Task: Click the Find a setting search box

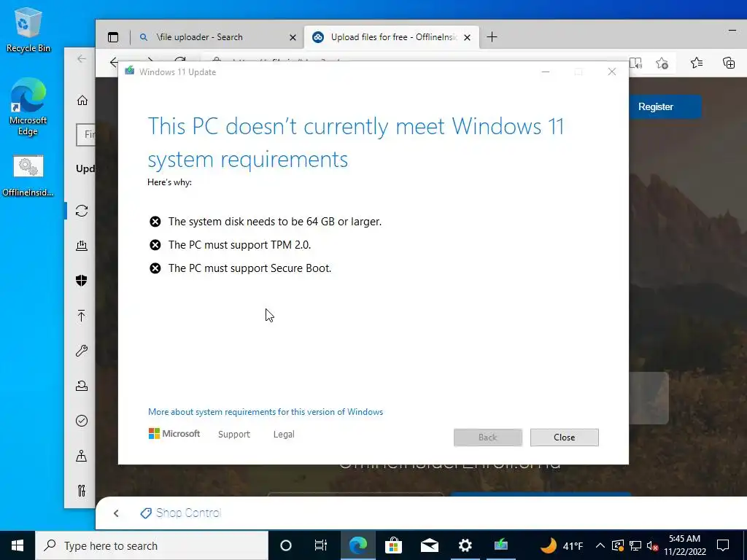Action: (86, 135)
